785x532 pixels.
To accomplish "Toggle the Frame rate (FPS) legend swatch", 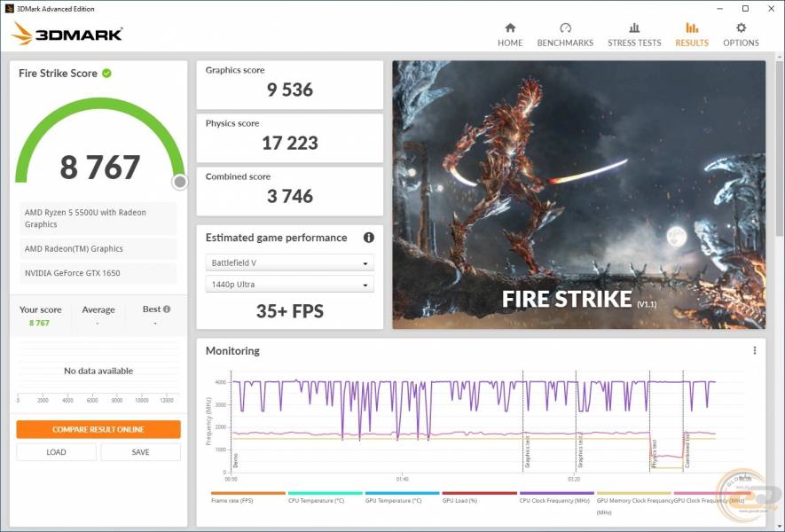I will coord(247,494).
